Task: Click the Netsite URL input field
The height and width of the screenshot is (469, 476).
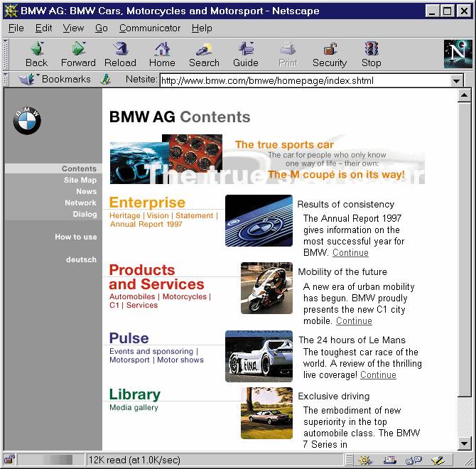Action: (x=305, y=81)
